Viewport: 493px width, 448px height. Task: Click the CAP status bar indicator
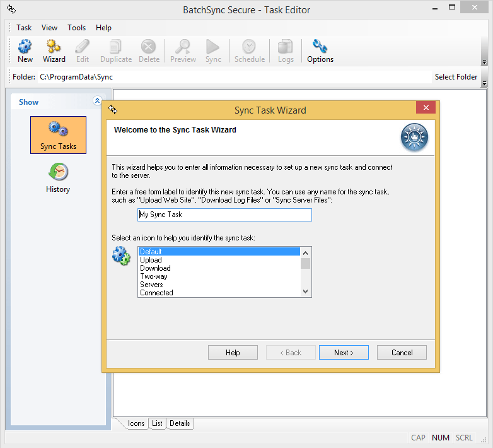pyautogui.click(x=418, y=438)
